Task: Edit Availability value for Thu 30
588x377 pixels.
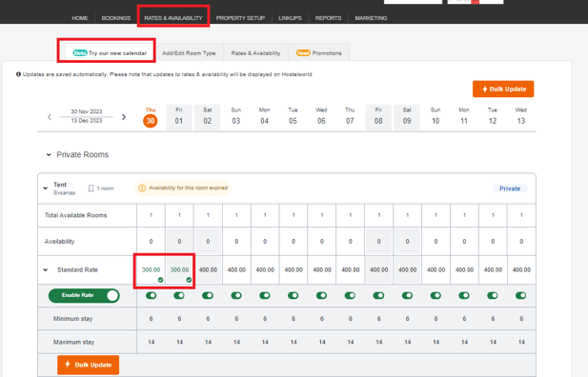Action: [x=152, y=242]
